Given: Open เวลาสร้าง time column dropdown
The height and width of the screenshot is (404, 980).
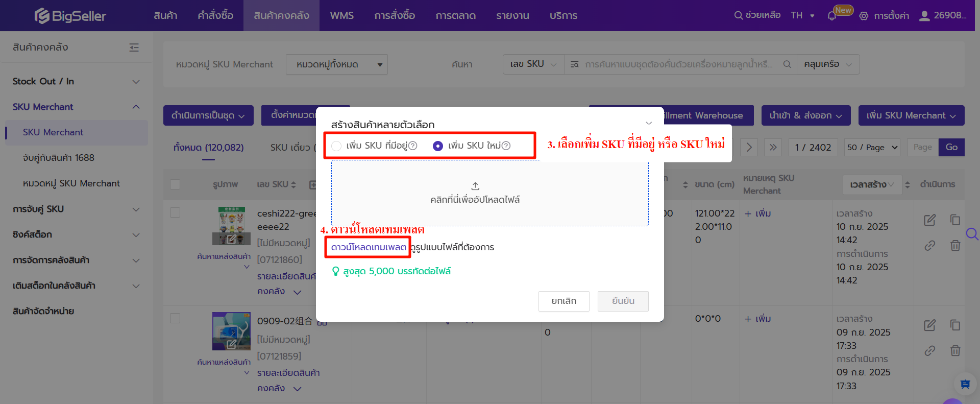Looking at the screenshot, I should coord(872,184).
